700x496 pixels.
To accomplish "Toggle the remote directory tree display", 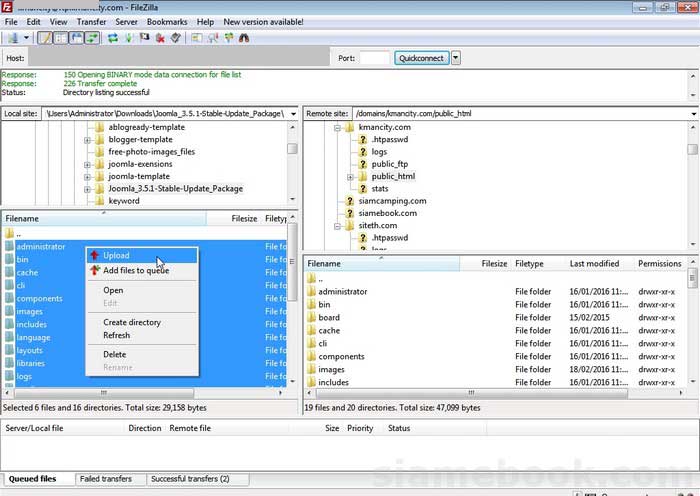I will (x=76, y=38).
